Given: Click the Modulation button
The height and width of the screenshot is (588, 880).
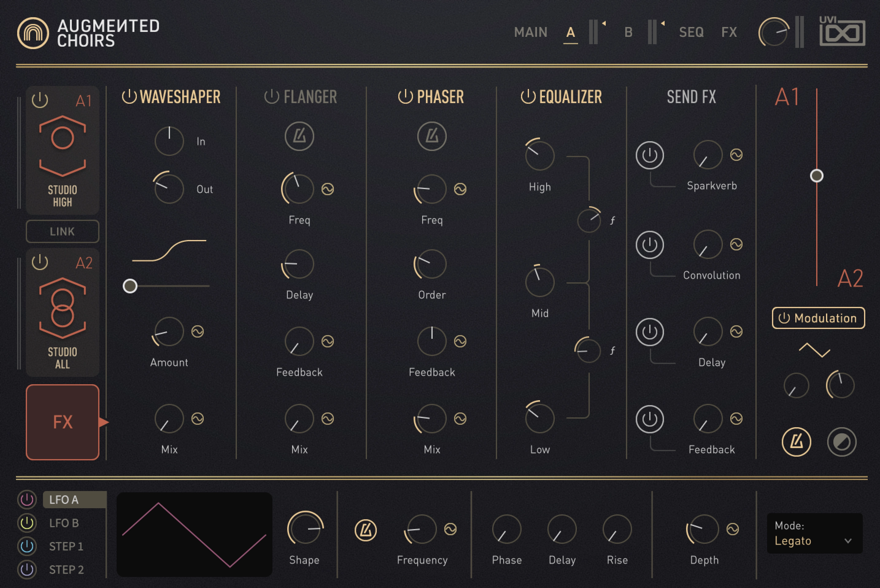Looking at the screenshot, I should [x=819, y=318].
